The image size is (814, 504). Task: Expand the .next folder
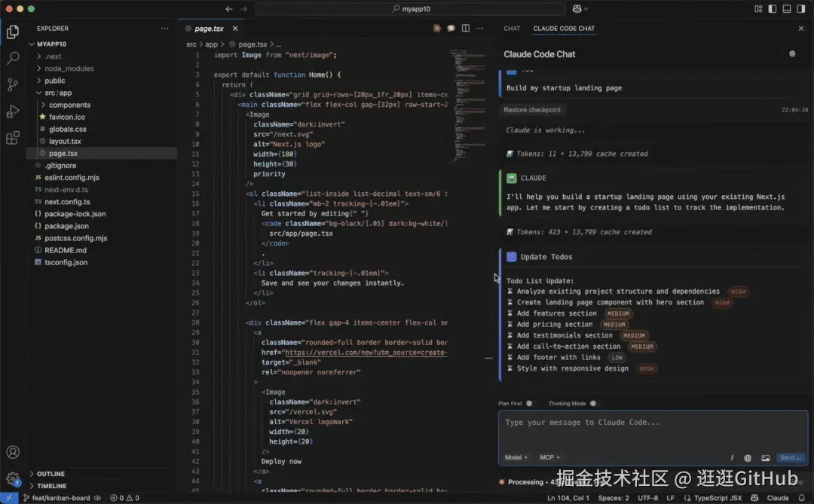click(x=53, y=56)
